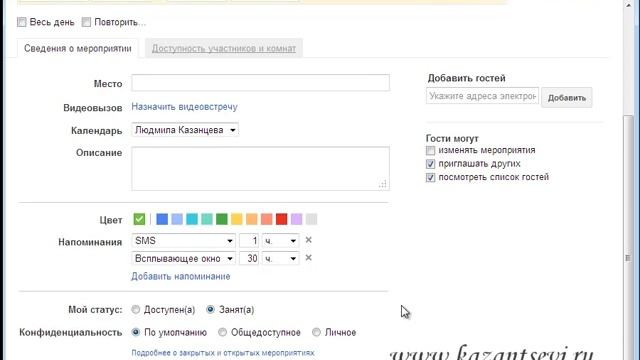
Task: Open time unit dropdown for SMS reminder
Action: point(280,241)
